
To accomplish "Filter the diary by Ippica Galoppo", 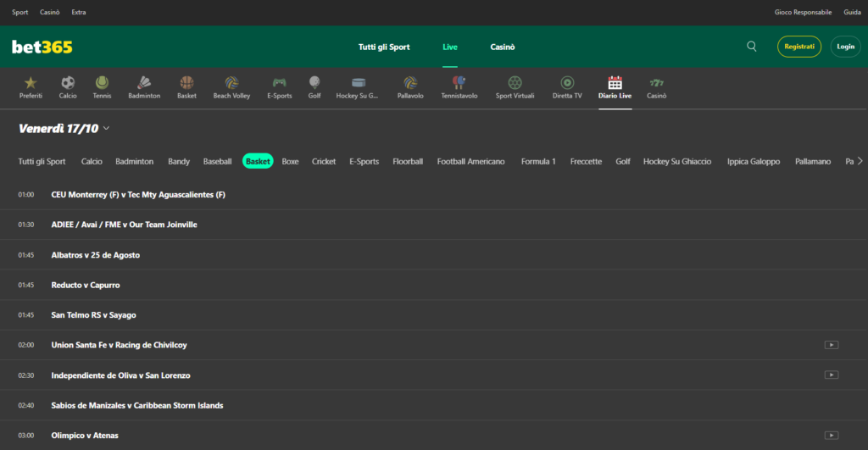I will (754, 162).
